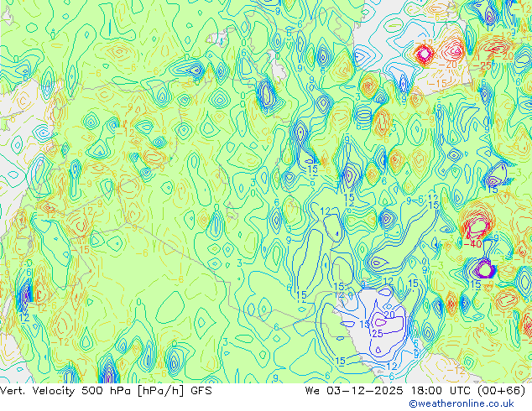This screenshot has width=532, height=411.
Task: Select the 'Vert. Velocity 500 hPa [hPa/h] GFS' caption
Action: [x=106, y=391]
